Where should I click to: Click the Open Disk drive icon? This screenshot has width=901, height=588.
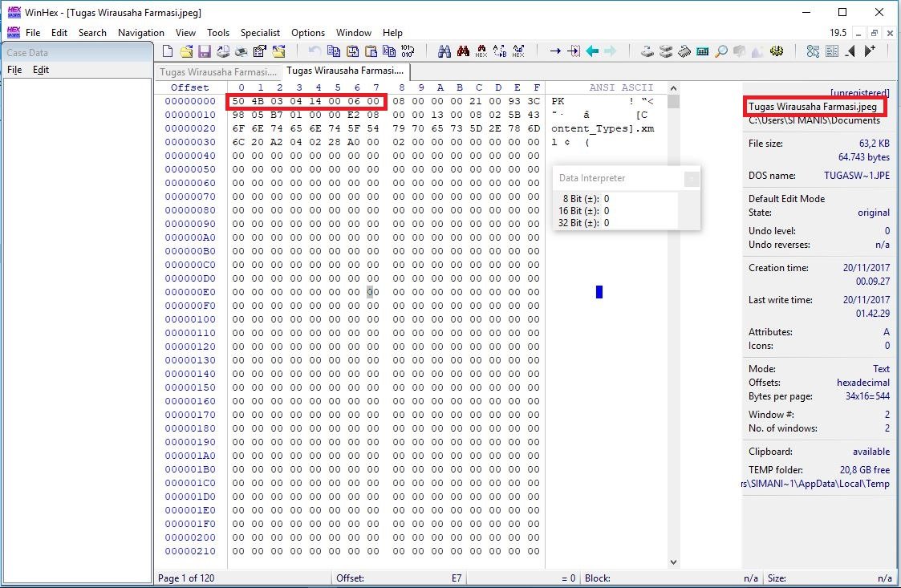(647, 51)
